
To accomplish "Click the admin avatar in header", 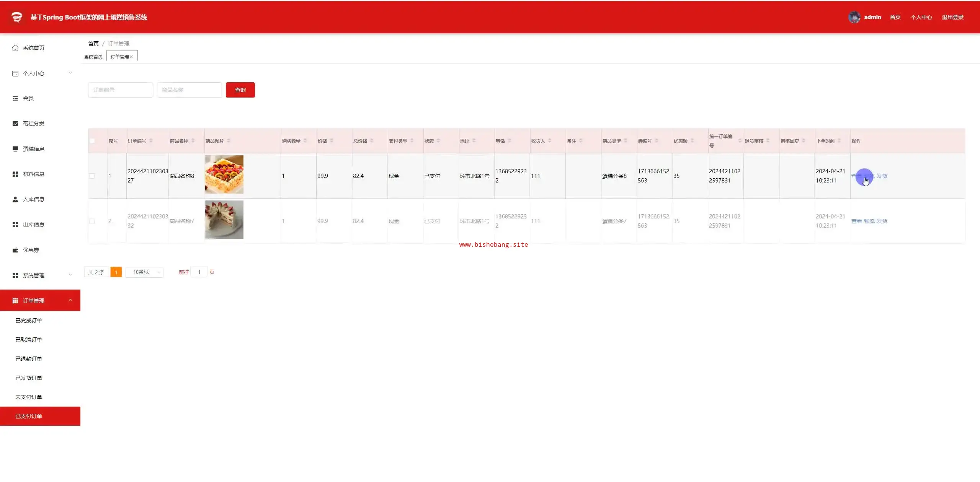I will point(854,17).
